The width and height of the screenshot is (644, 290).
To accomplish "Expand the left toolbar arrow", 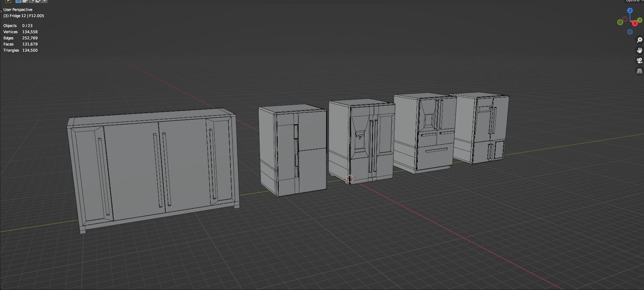I will pos(1,11).
